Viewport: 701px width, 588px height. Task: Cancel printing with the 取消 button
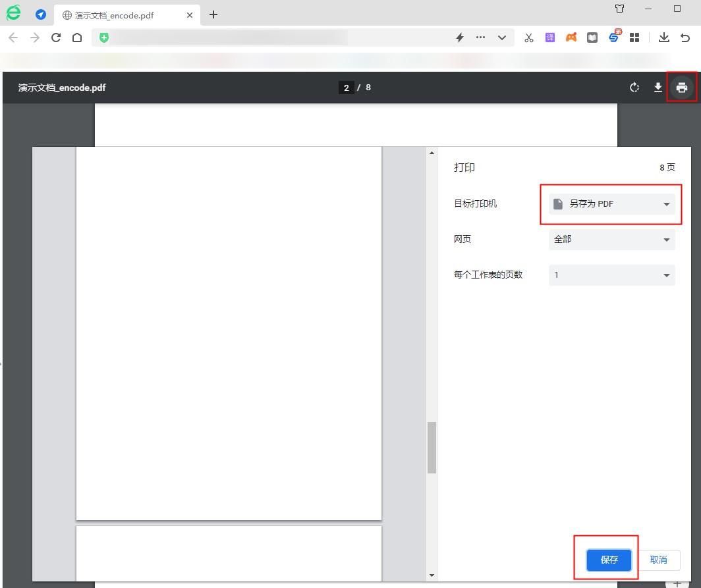[658, 560]
